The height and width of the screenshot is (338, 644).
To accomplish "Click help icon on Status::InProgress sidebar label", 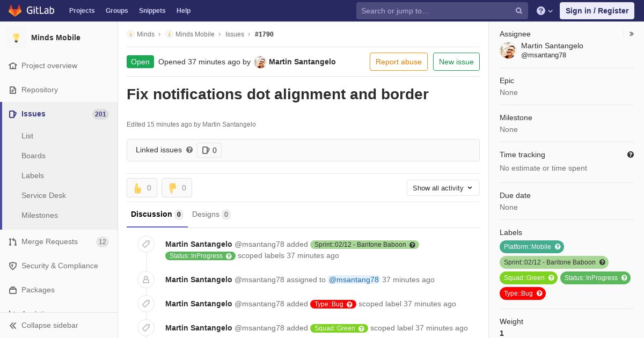I will tap(624, 278).
